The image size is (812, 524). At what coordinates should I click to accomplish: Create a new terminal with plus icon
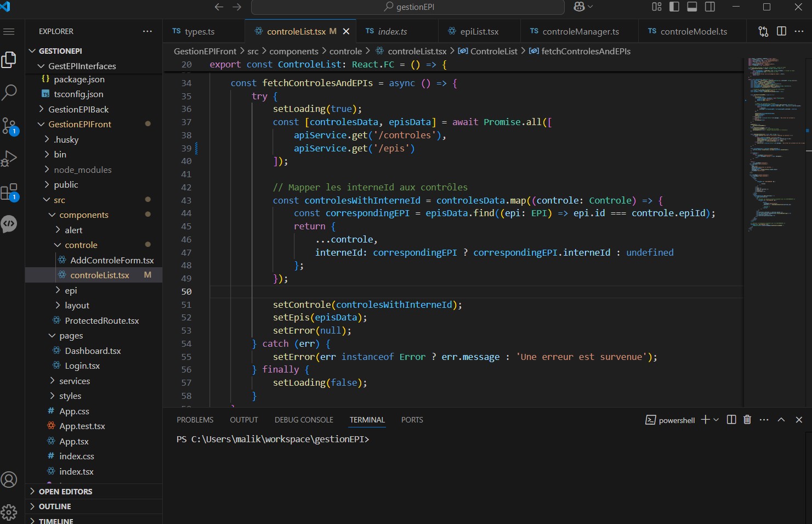(x=706, y=420)
